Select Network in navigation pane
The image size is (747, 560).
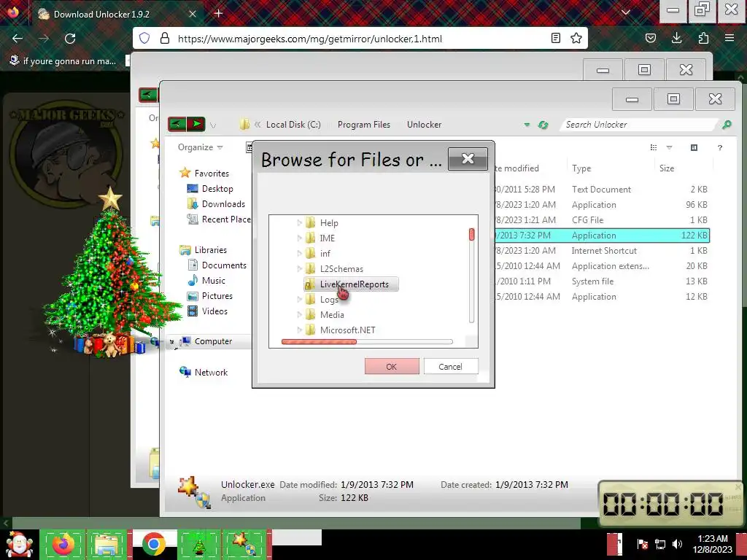pos(211,373)
